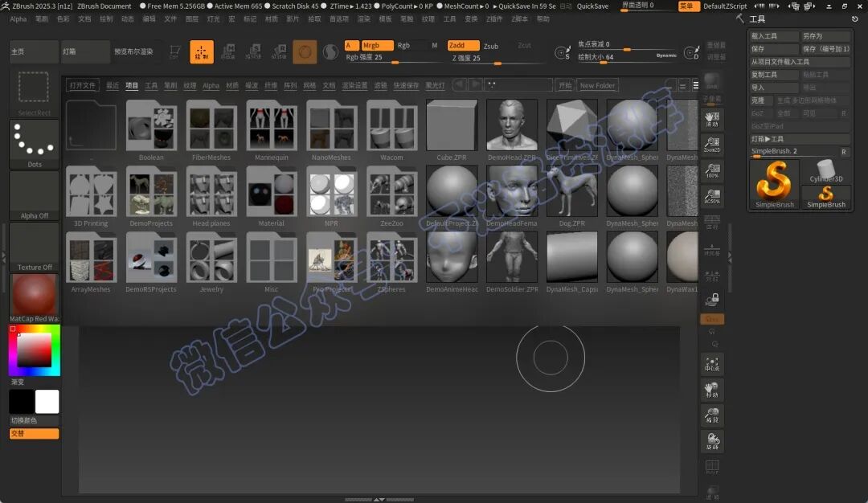Image resolution: width=868 pixels, height=503 pixels.
Task: Open the Dots stroke type selector
Action: point(34,144)
